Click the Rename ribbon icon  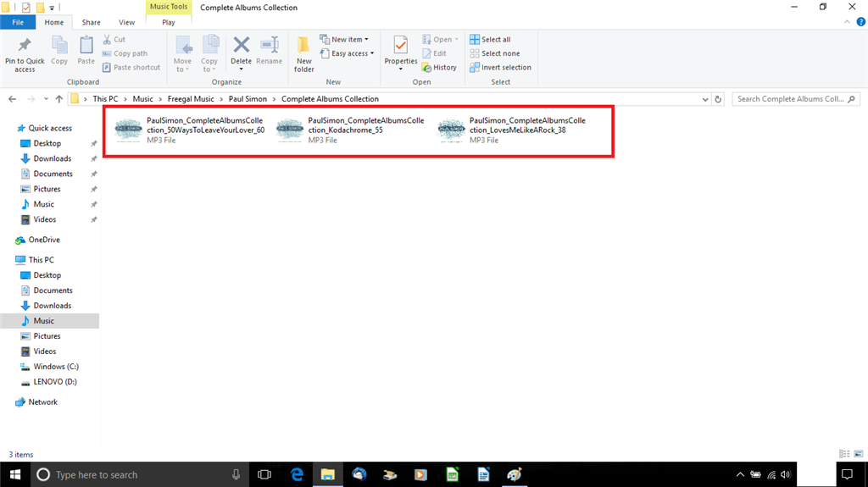coord(269,45)
